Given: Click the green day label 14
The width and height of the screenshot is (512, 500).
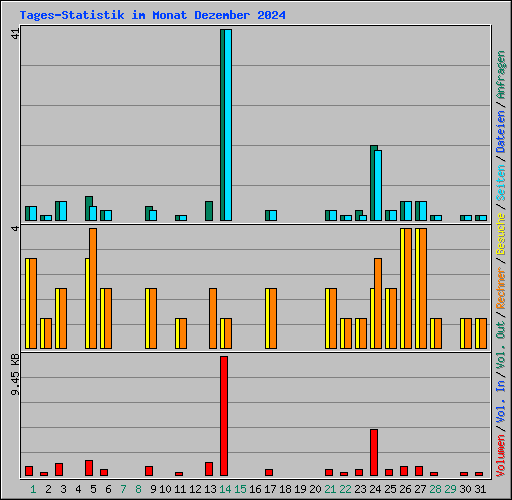Looking at the screenshot, I should point(225,489).
